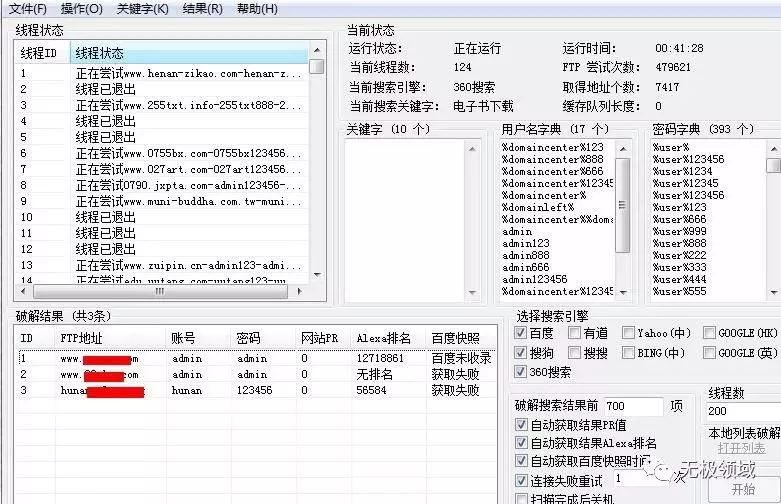This screenshot has width=781, height=504.
Task: Click the thread list horizontal scrollbar thumb
Action: (160, 291)
